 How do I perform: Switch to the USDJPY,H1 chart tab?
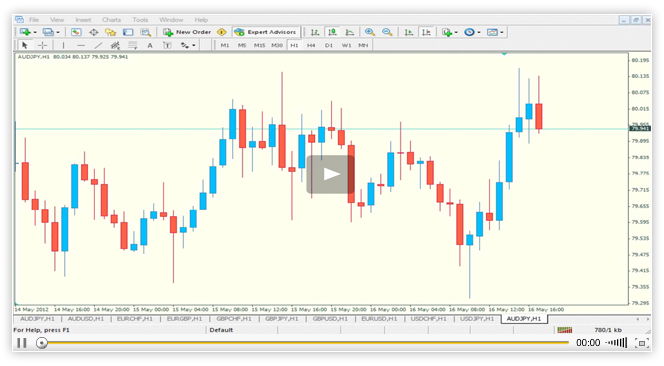click(477, 319)
